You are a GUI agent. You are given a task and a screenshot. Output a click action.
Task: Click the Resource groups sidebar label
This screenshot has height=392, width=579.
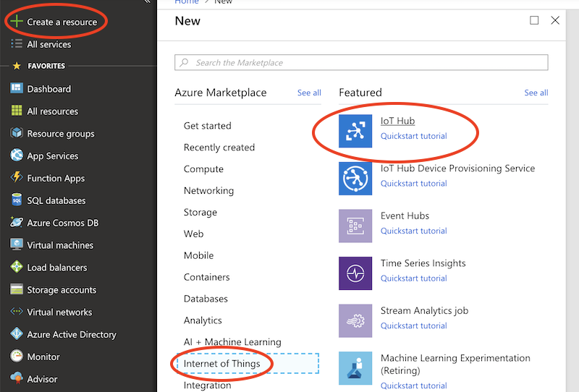tap(61, 134)
